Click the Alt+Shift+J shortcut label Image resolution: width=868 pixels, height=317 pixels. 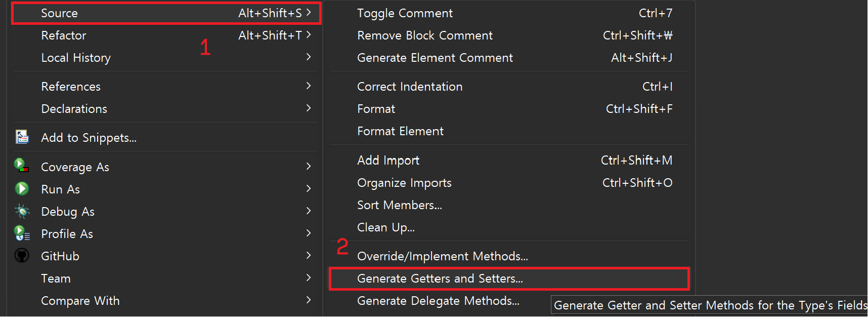click(642, 58)
